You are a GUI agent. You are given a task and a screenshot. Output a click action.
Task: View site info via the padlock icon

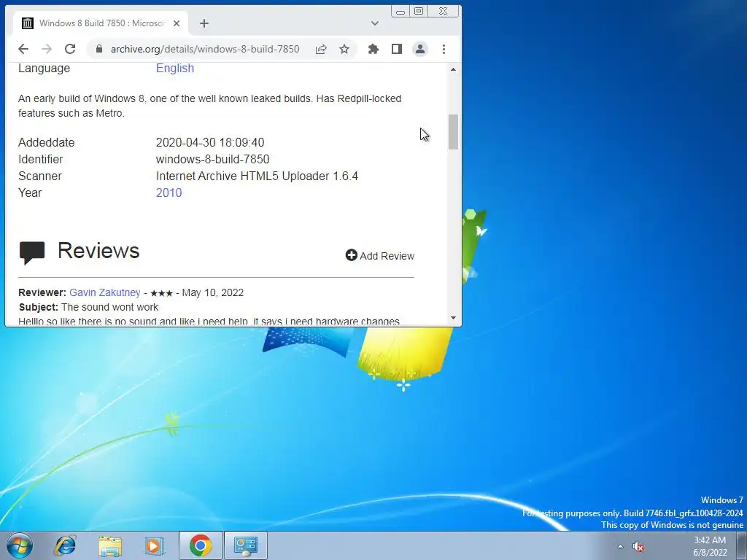point(99,49)
